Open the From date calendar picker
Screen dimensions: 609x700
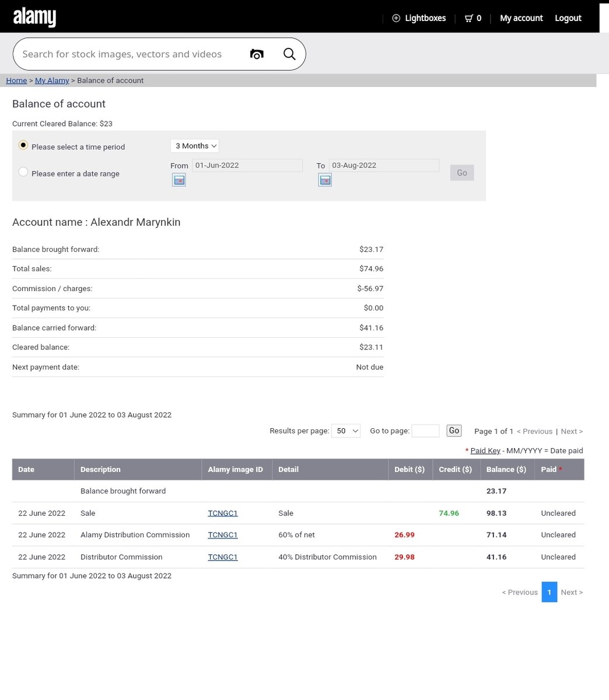pyautogui.click(x=178, y=180)
